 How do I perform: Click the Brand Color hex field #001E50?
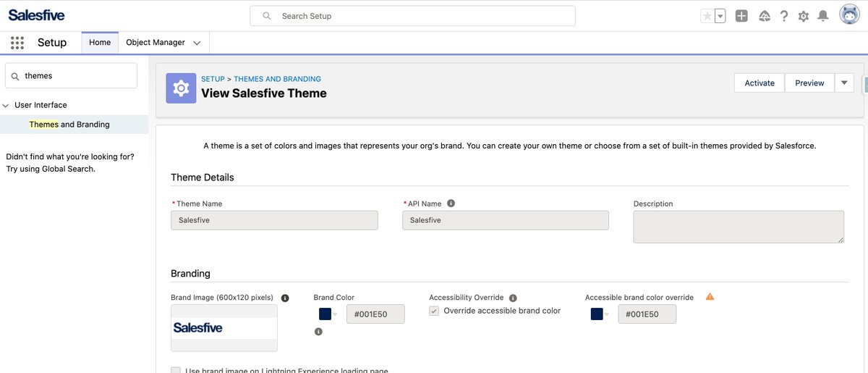[375, 314]
